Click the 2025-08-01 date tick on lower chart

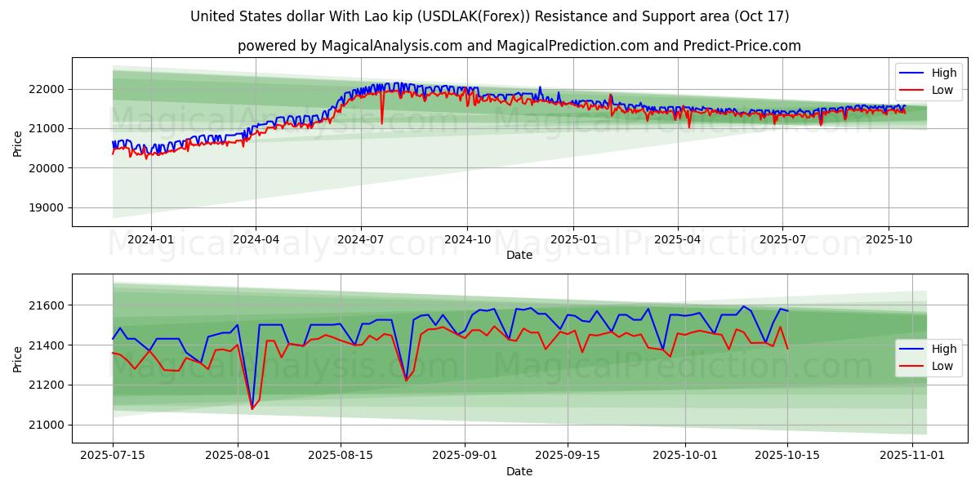coord(238,456)
